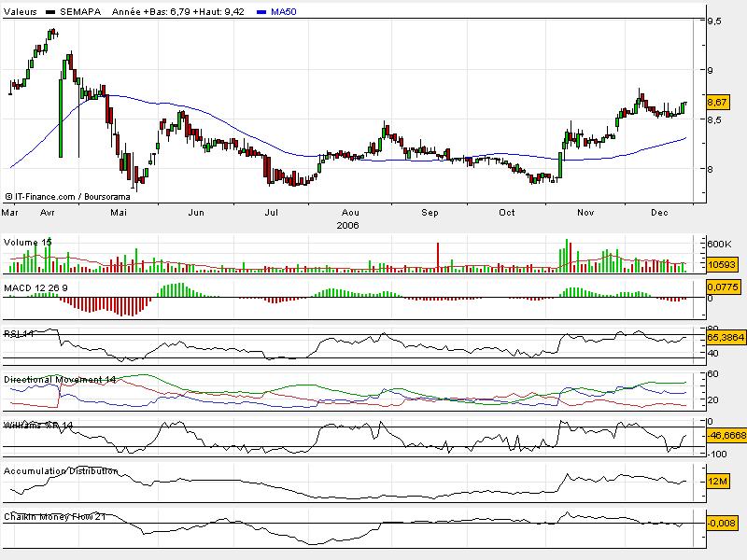747x560 pixels.
Task: Click the Chaikin value tag -0,008
Action: pyautogui.click(x=722, y=524)
